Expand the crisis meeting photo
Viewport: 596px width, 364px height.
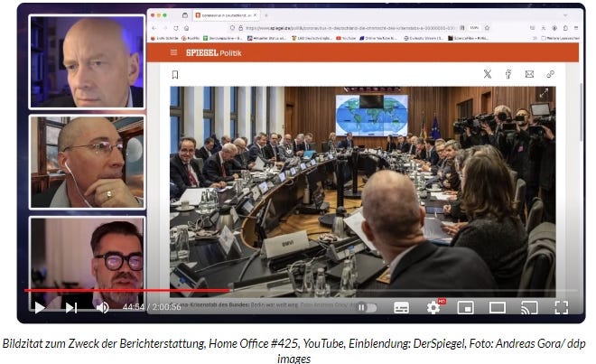tap(544, 93)
